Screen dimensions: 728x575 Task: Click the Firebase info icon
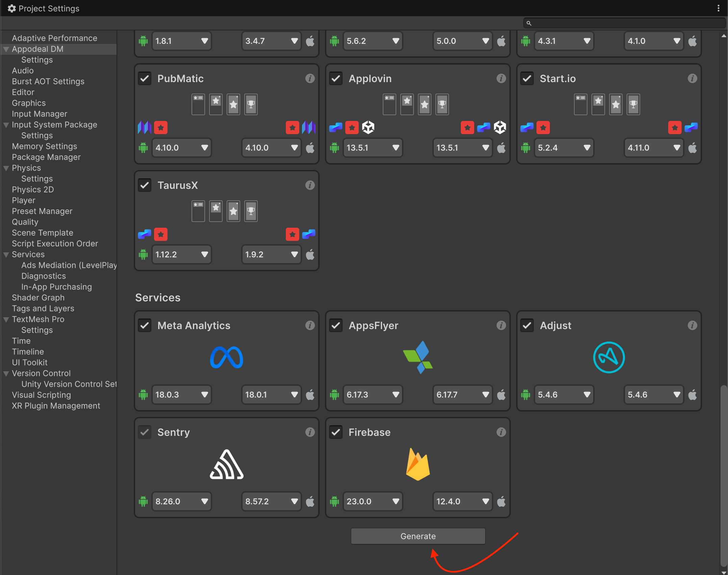tap(501, 432)
